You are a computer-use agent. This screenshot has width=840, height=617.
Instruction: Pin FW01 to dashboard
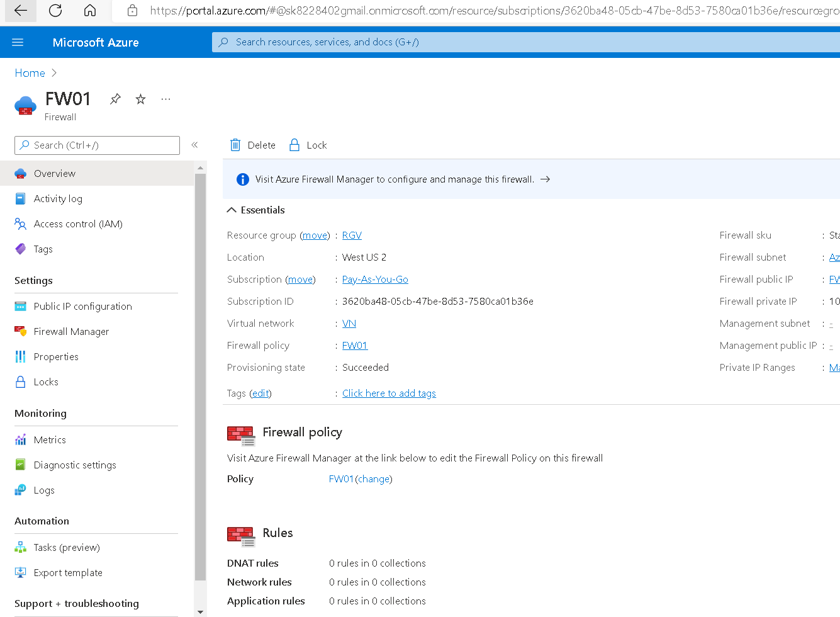(x=115, y=99)
